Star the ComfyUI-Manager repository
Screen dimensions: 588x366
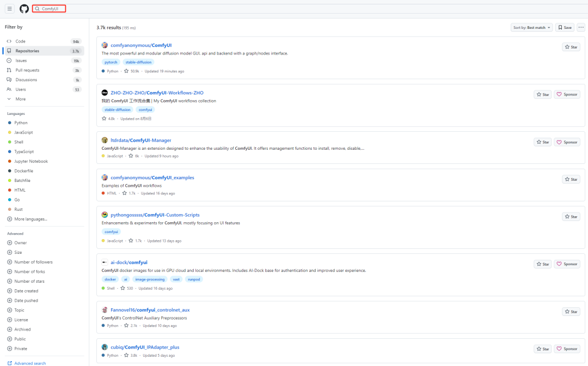coord(543,142)
